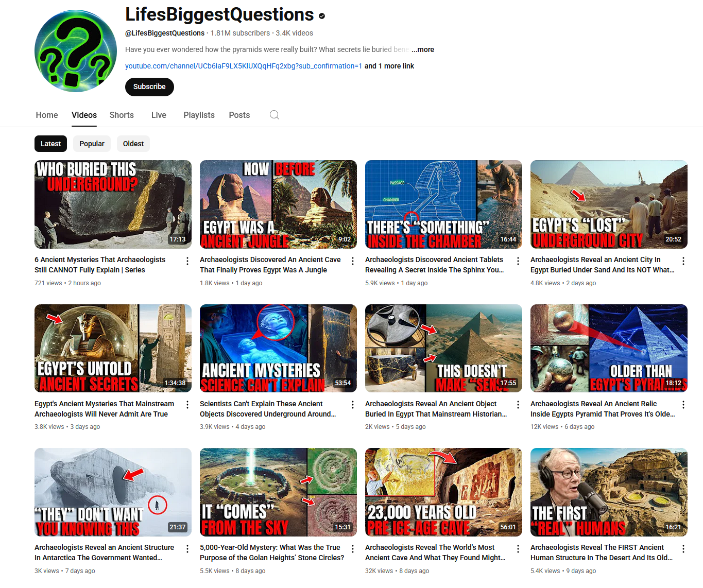
Task: Click the verified badge next to channel name
Action: tap(322, 16)
